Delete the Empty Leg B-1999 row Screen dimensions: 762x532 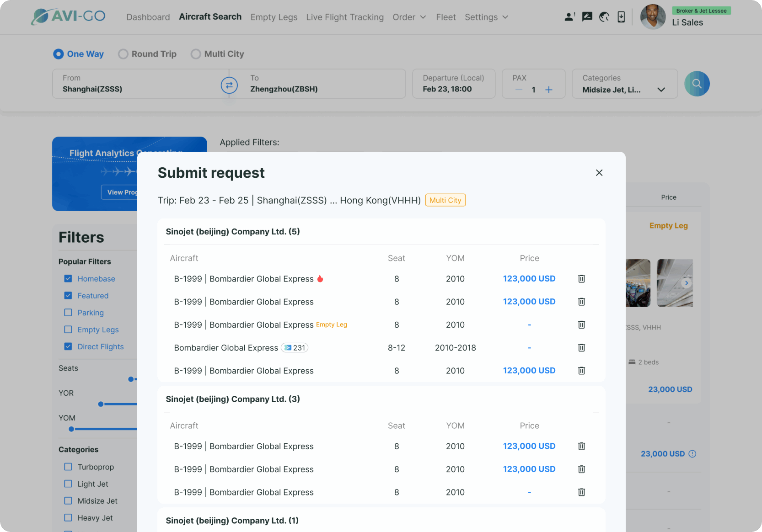pos(581,325)
